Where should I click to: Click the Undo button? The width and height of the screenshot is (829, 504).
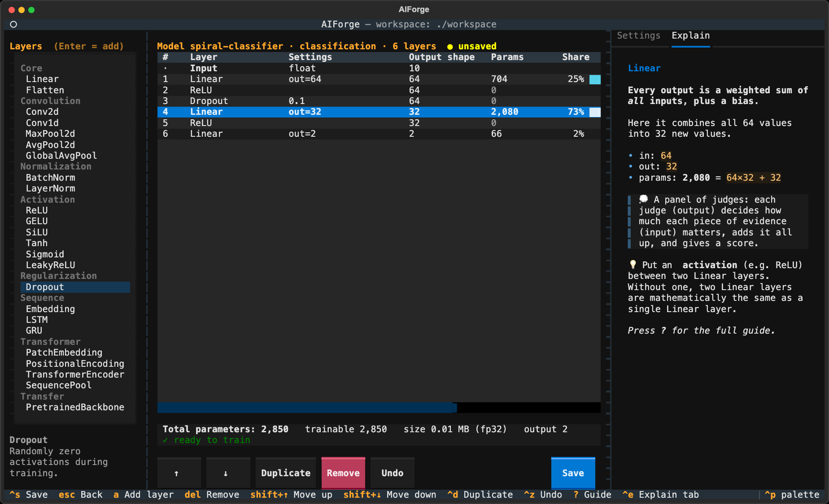click(393, 473)
